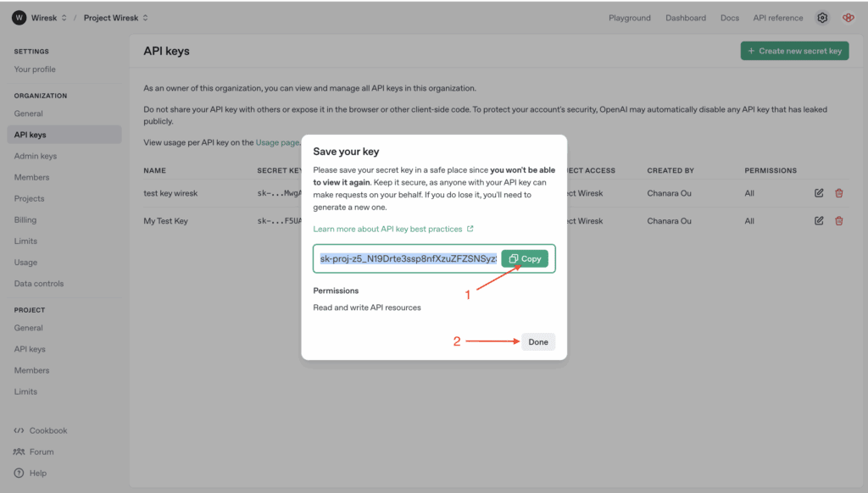Open API key best practices link
868x493 pixels.
(x=393, y=229)
